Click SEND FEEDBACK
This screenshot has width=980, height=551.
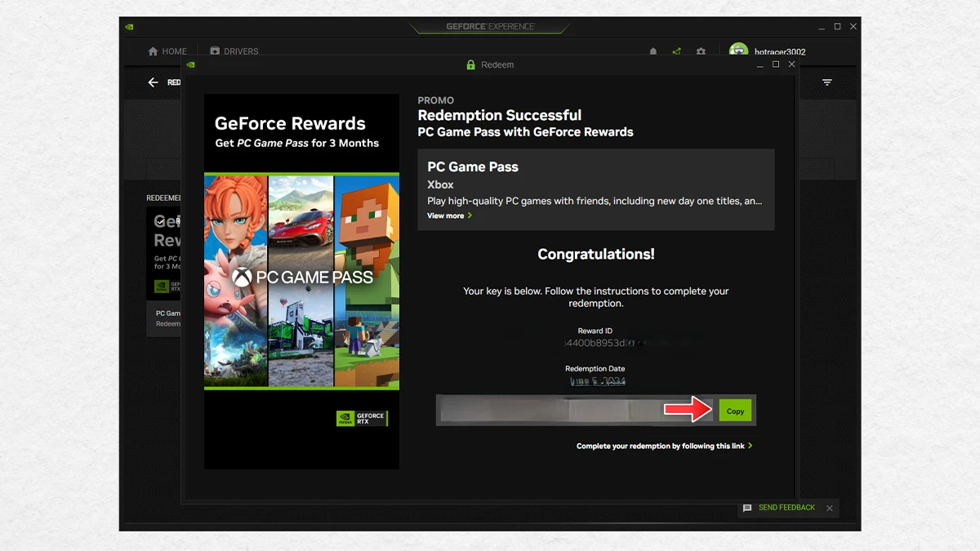(778, 508)
